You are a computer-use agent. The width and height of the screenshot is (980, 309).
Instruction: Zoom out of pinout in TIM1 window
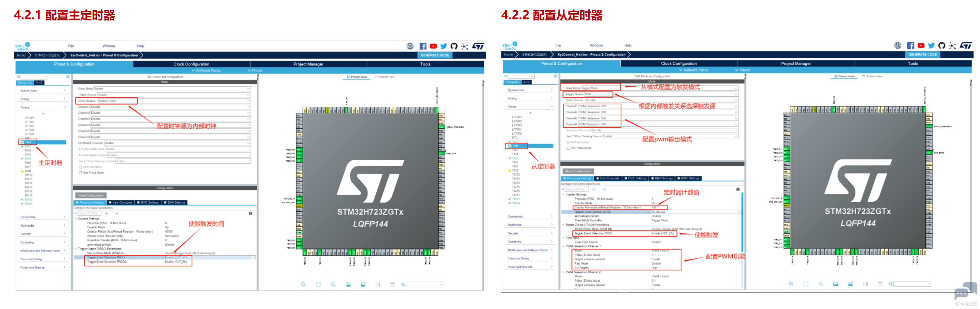coord(333,285)
